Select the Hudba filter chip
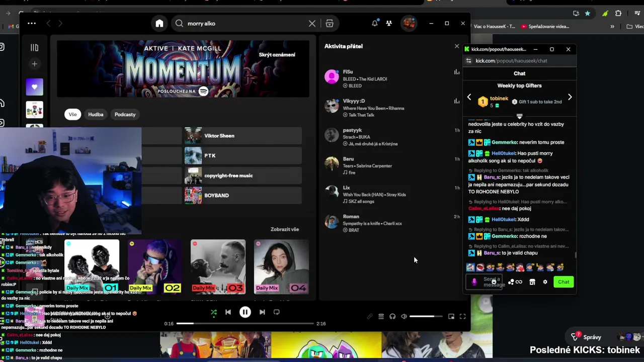644x362 pixels. coord(96,114)
